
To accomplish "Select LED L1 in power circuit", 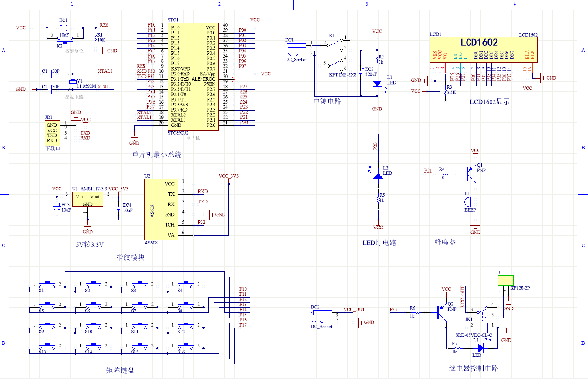I will [x=377, y=83].
